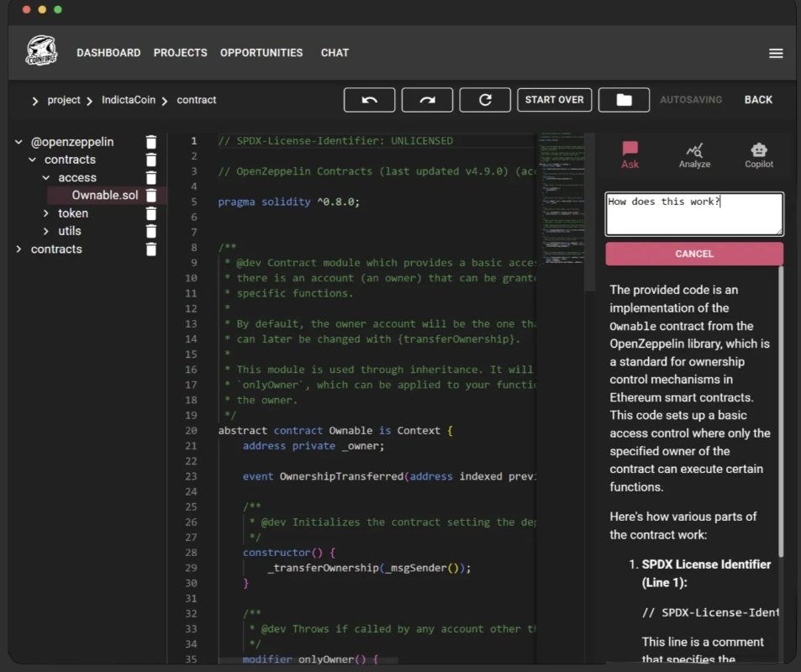Click SPDX License Identifier heading in answer
Screen dimensions: 801x672
(706, 574)
